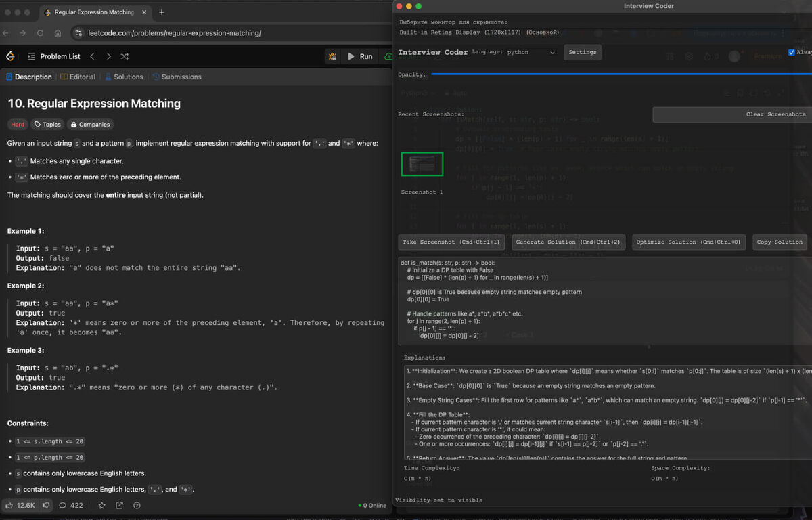
Task: Click the browser home icon
Action: 58,32
